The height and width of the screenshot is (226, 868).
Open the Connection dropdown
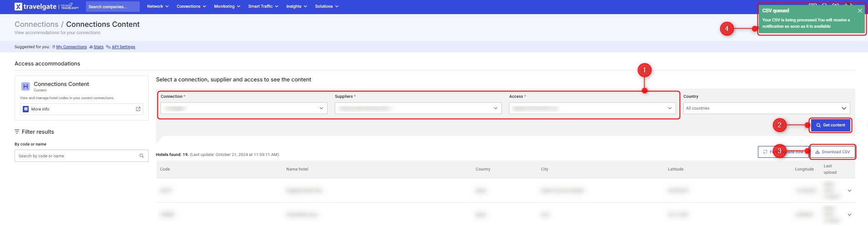coord(244,108)
